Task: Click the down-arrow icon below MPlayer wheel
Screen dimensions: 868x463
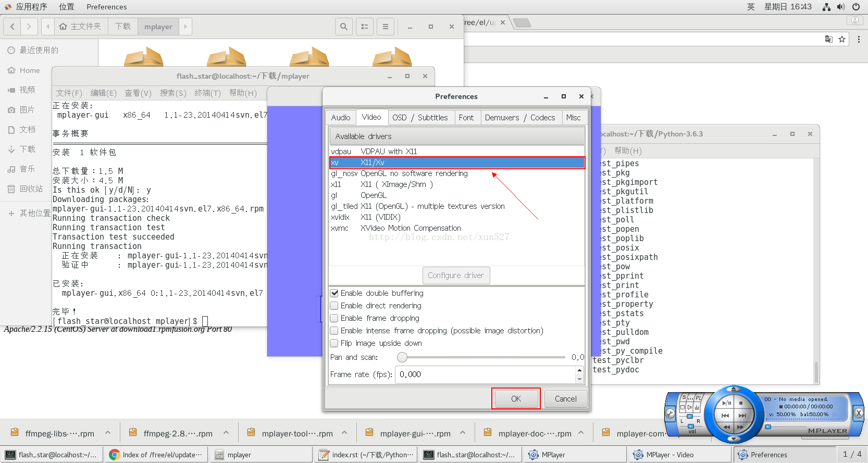Action: click(734, 439)
